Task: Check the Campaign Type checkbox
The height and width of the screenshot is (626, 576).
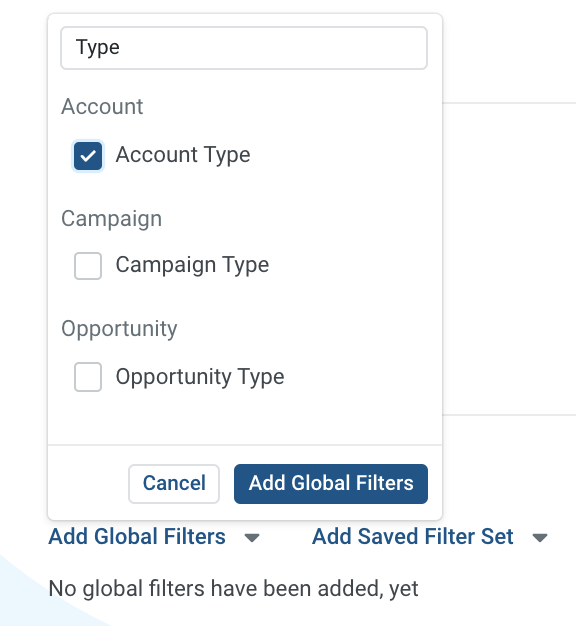Action: click(x=88, y=266)
